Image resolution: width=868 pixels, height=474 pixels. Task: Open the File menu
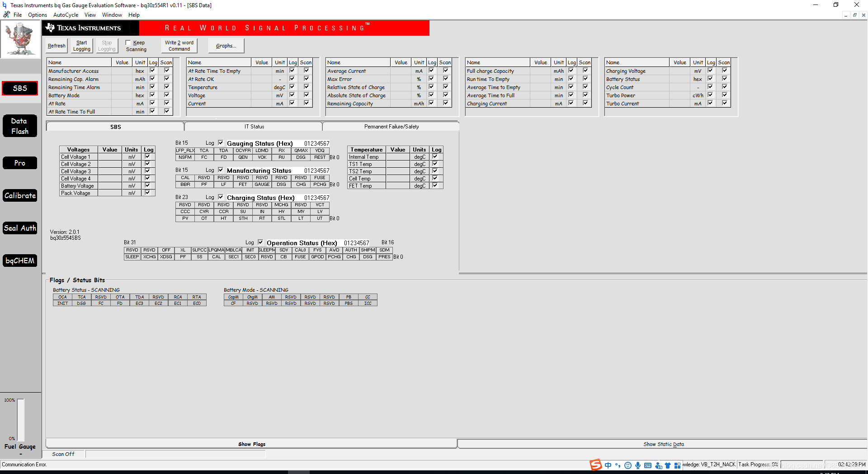point(18,15)
